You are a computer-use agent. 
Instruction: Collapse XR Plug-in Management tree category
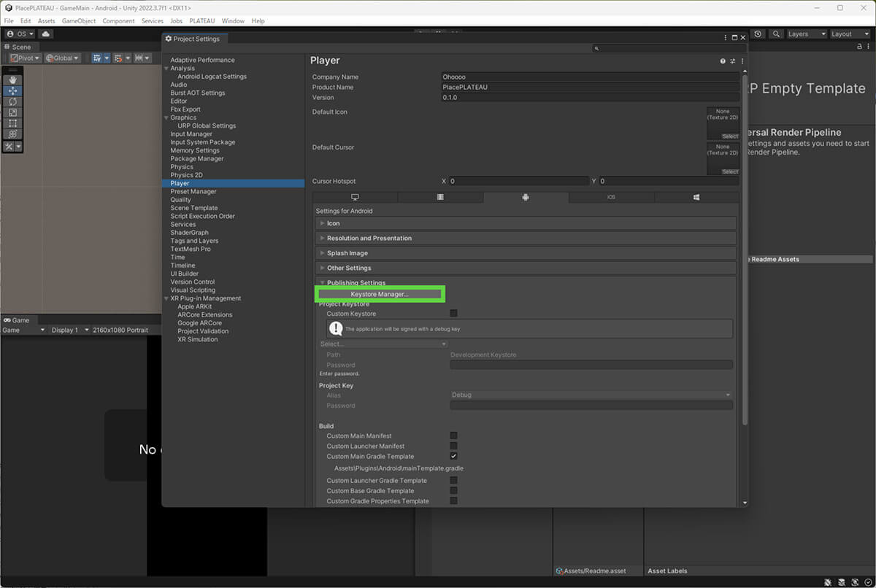click(166, 298)
